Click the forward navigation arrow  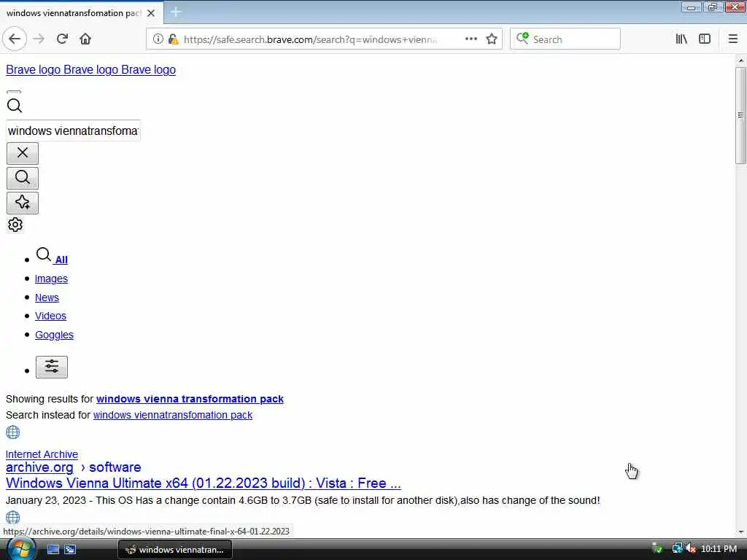click(x=39, y=39)
